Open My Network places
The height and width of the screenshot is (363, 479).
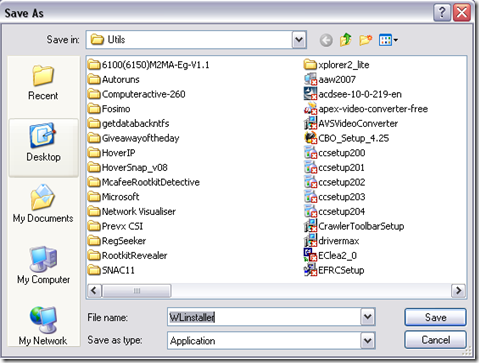pyautogui.click(x=43, y=326)
